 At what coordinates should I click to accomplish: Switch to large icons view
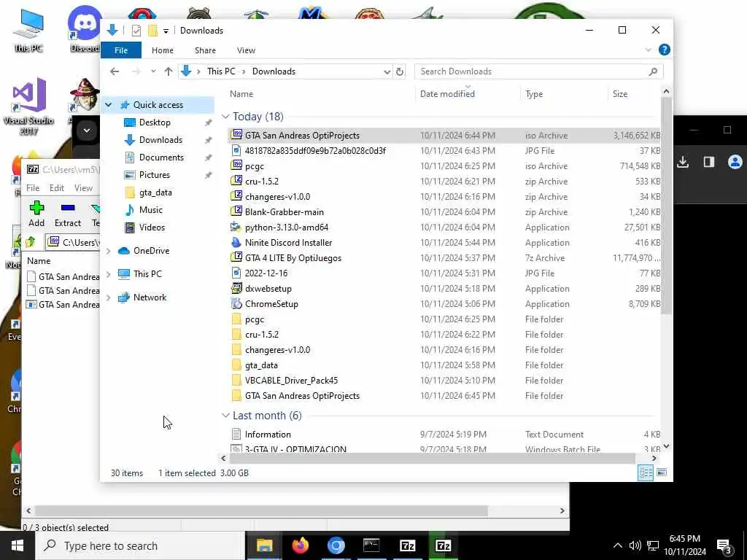pyautogui.click(x=662, y=472)
